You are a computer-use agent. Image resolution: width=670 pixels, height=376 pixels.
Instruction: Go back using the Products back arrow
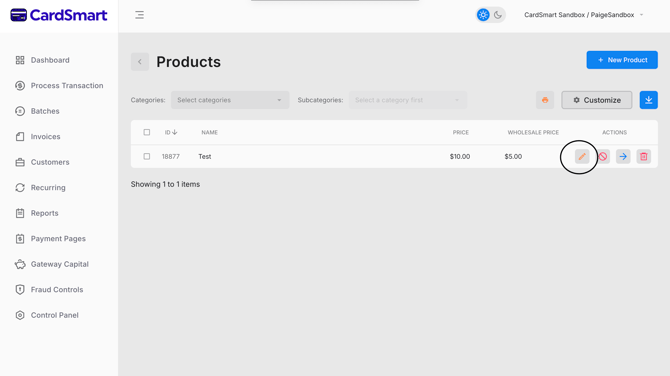(x=140, y=62)
